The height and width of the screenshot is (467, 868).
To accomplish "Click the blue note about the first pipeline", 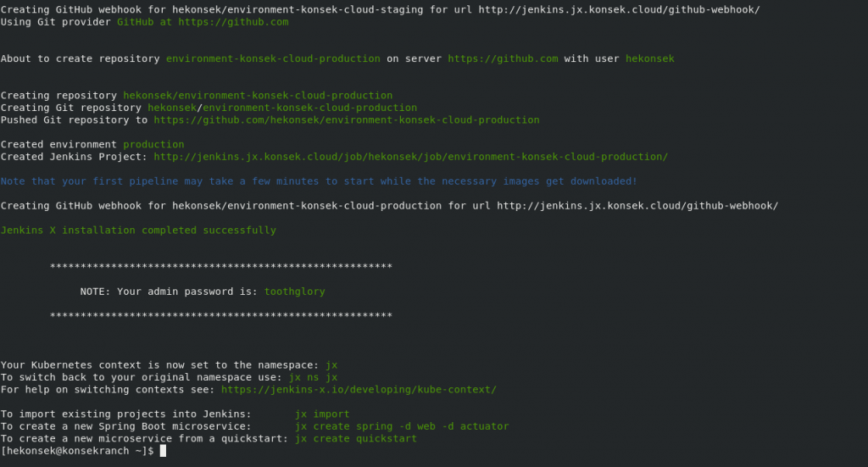I will (x=319, y=181).
